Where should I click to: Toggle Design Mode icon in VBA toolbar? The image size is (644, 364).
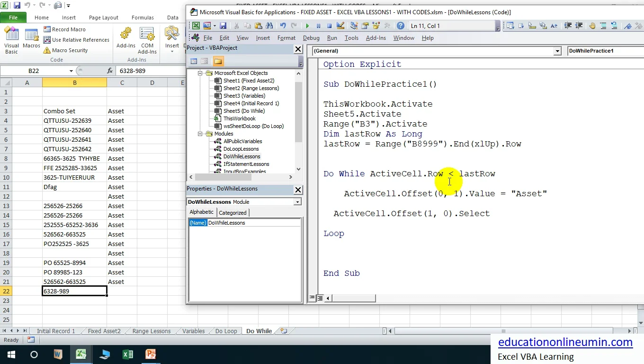340,26
